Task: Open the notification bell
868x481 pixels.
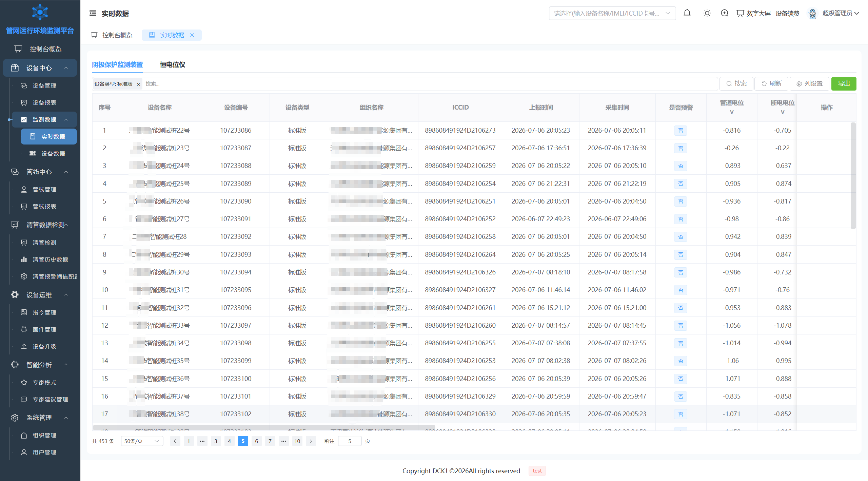Action: pos(687,13)
